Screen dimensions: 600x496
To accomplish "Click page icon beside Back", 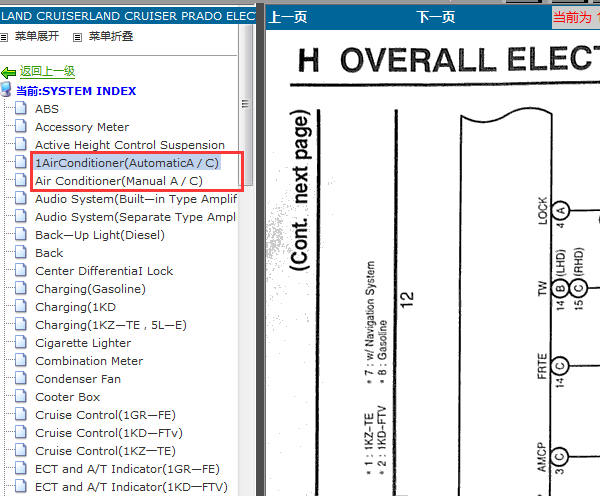I will pos(21,252).
